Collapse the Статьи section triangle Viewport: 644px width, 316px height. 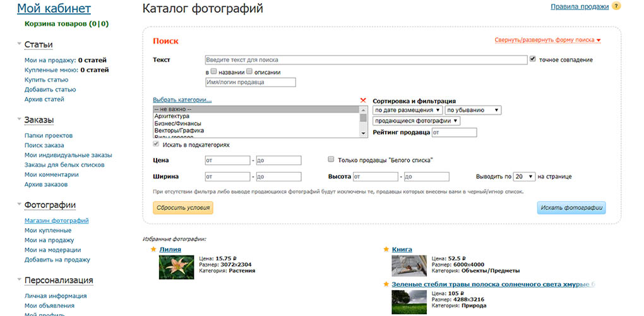19,43
